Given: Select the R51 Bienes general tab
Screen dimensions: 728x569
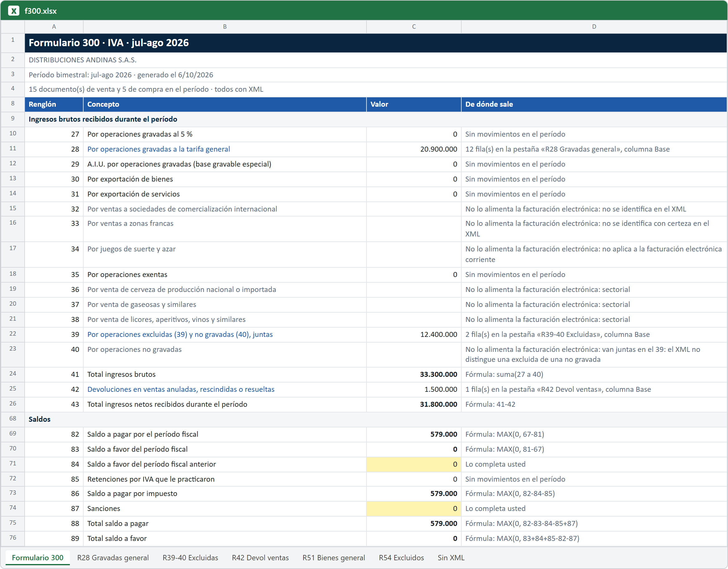Looking at the screenshot, I should (334, 557).
